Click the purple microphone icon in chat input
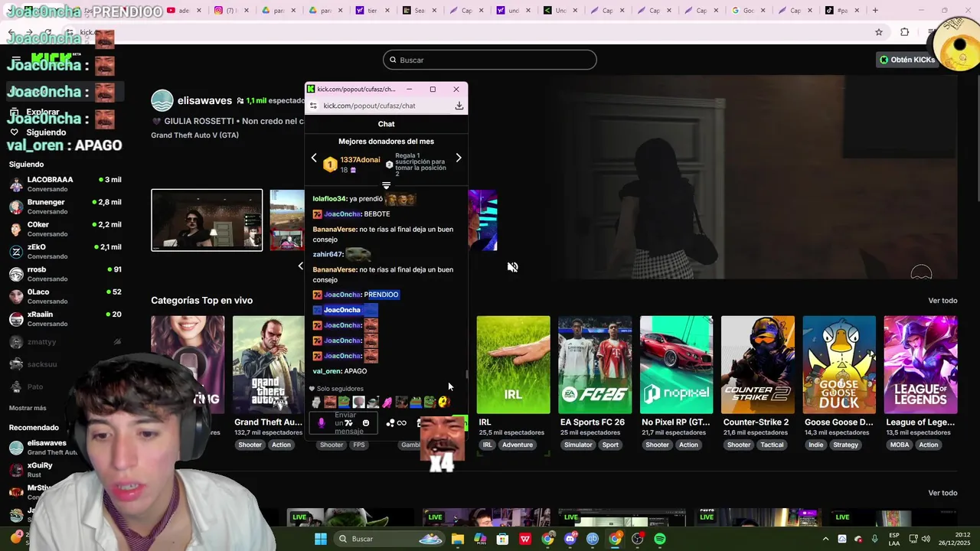Screen dimensions: 980x551 click(x=321, y=423)
